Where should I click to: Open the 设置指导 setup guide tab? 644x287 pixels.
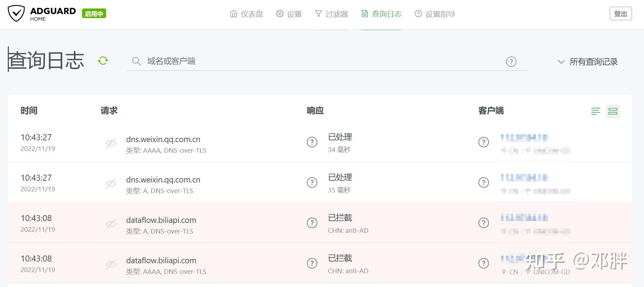[x=435, y=14]
